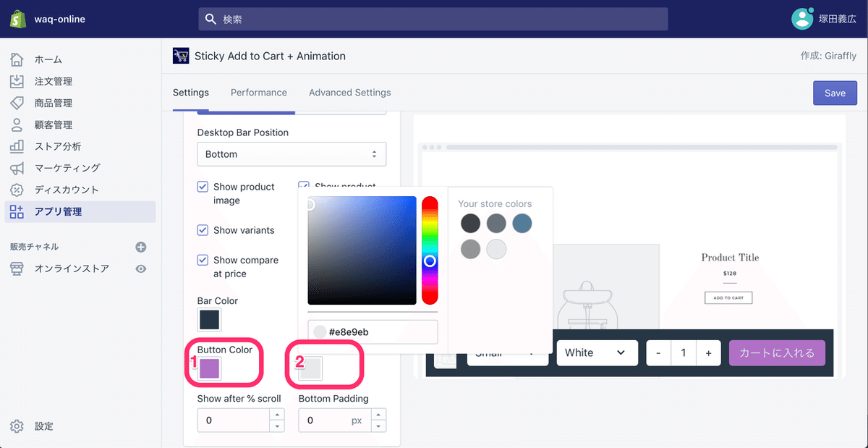
Task: Open オンラインストア storefront icon
Action: click(17, 269)
